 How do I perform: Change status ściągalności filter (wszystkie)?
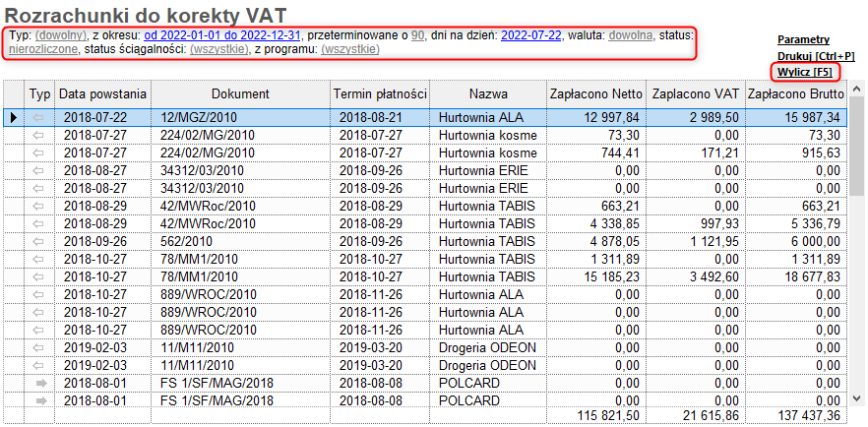pos(219,49)
